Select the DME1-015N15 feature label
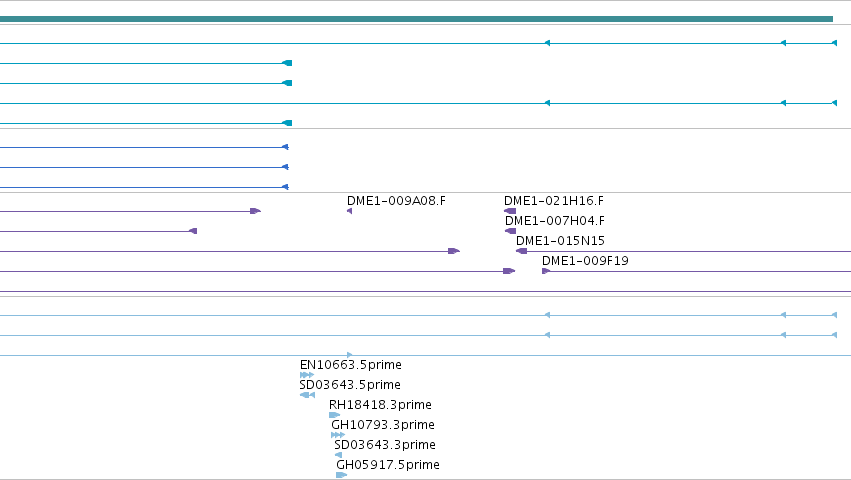 (x=560, y=241)
